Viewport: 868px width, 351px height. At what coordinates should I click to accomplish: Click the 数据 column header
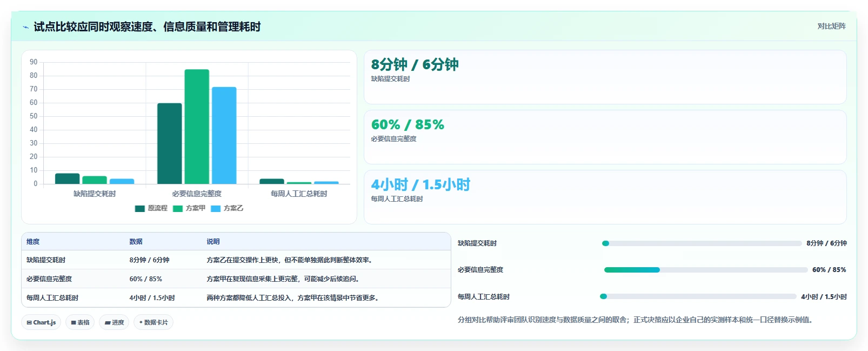tap(136, 242)
